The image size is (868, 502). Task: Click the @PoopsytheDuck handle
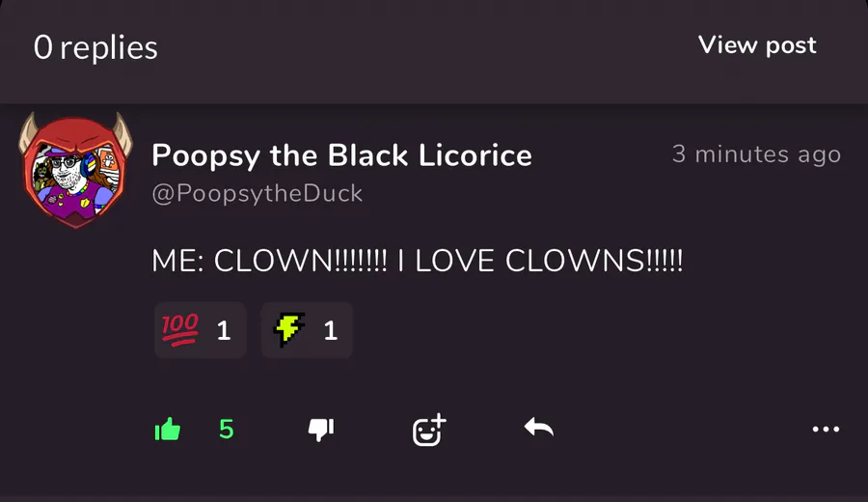coord(258,193)
